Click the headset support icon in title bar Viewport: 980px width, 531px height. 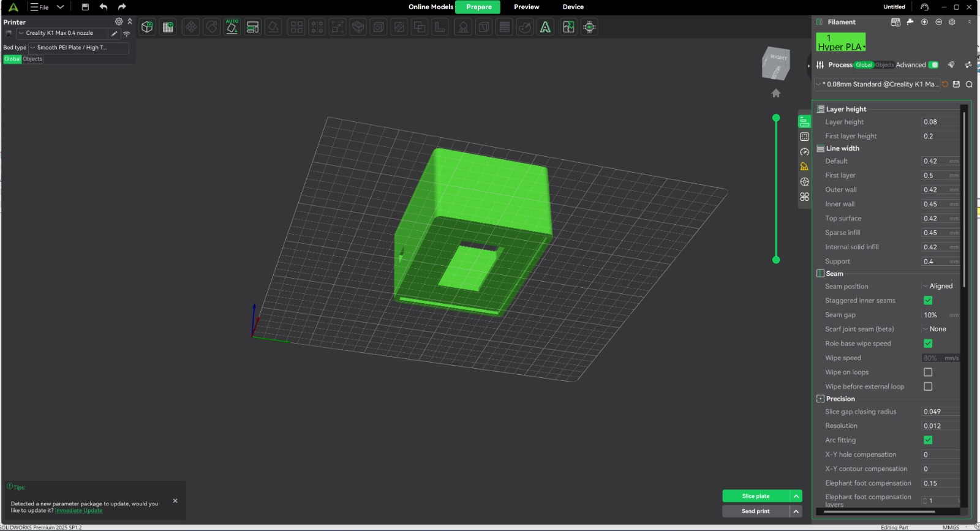pos(924,7)
